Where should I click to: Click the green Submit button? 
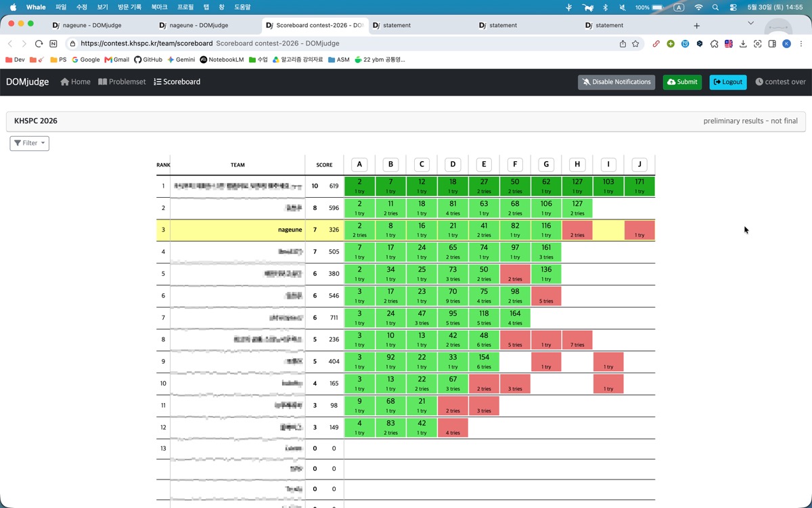[682, 82]
